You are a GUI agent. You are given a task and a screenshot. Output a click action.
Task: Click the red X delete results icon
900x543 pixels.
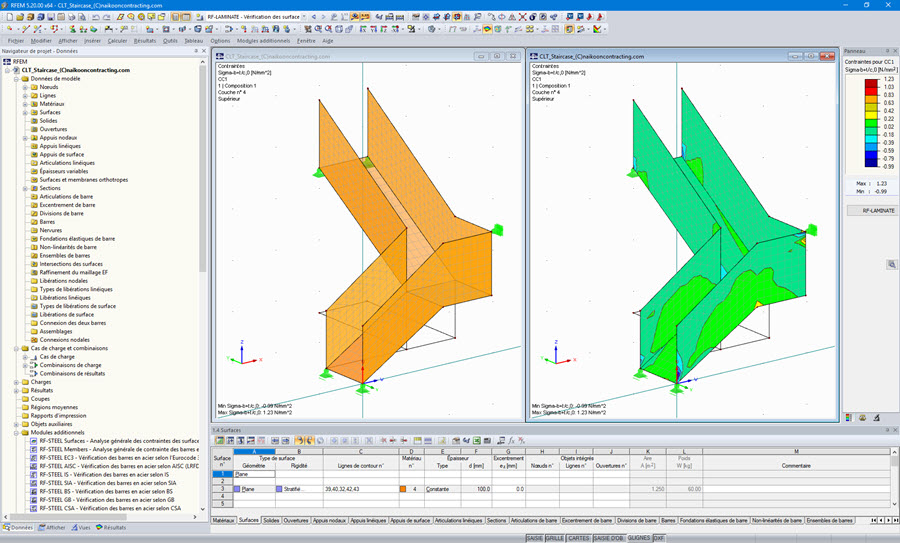[x=522, y=17]
